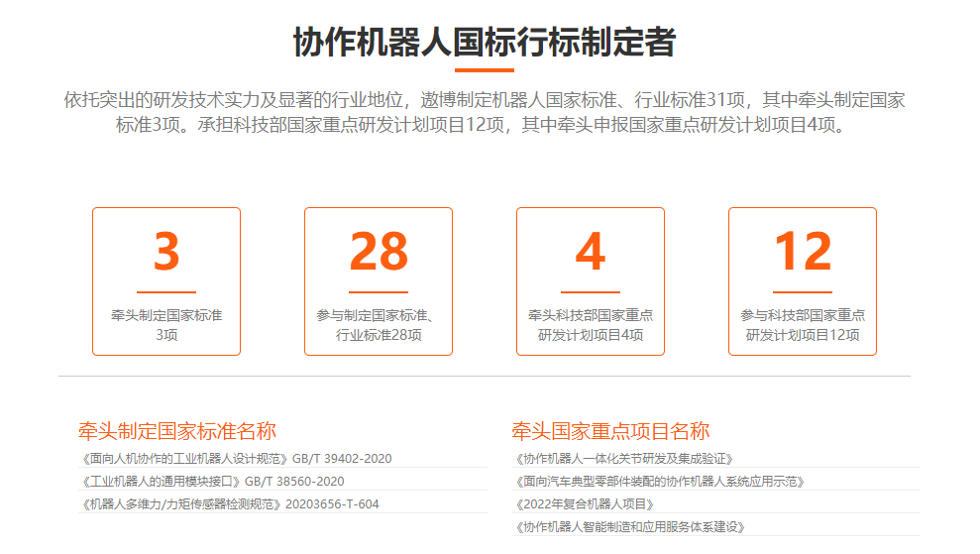Open 《面向人机协作的工业机器人设计规范》 GB/T 39402-2020 entry
The width and height of the screenshot is (980, 554).
(236, 459)
